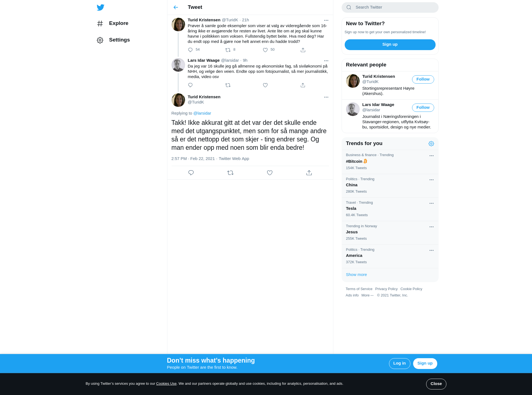The image size is (532, 395).
Task: Click Show more trends link
Action: [x=356, y=275]
